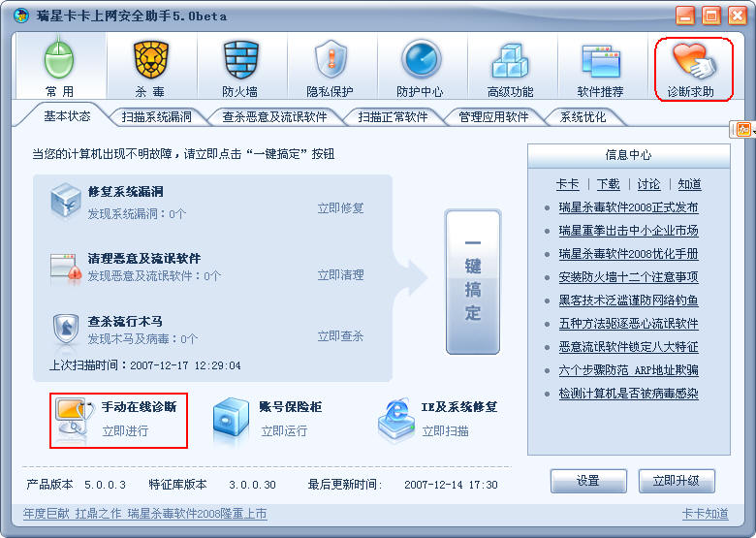
Task: Click 立即查杀 for trojans
Action: tap(340, 336)
